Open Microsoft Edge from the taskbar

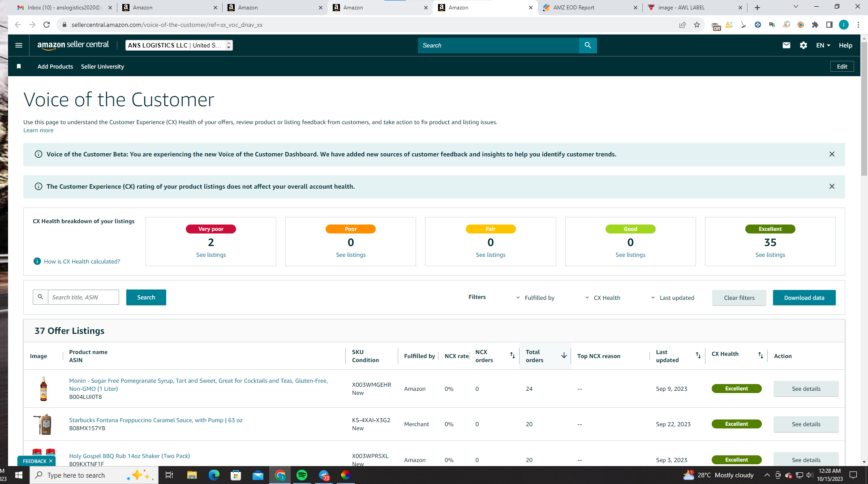click(x=214, y=475)
